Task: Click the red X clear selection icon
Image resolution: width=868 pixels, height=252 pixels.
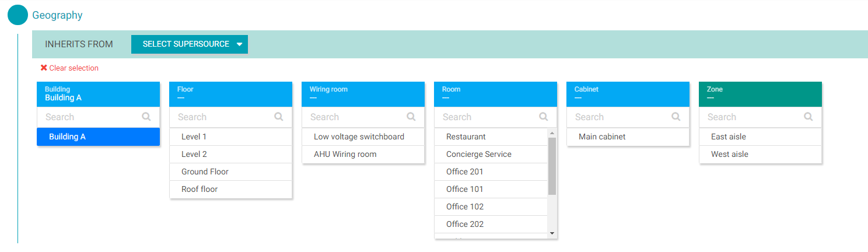Action: pos(44,68)
